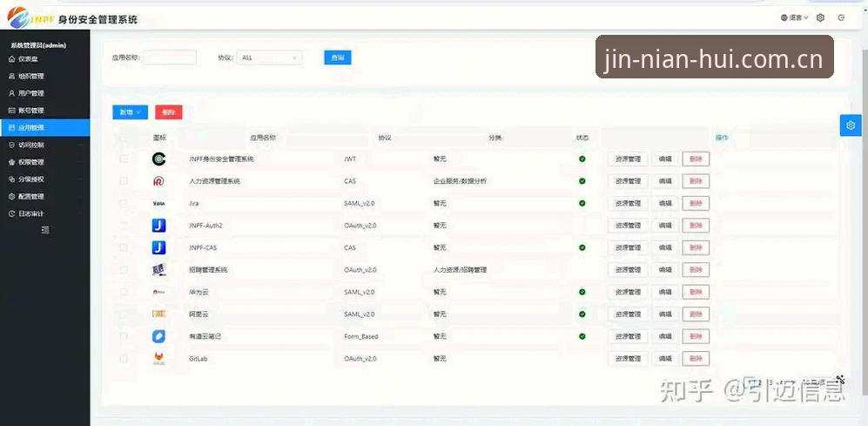Expand 分级授权 in the sidebar
This screenshot has width=868, height=426.
click(x=45, y=179)
